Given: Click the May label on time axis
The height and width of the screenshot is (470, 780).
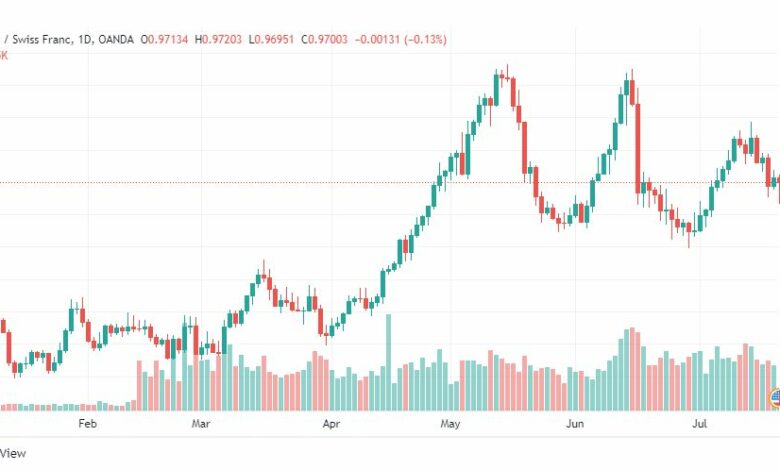Looking at the screenshot, I should pos(450,424).
